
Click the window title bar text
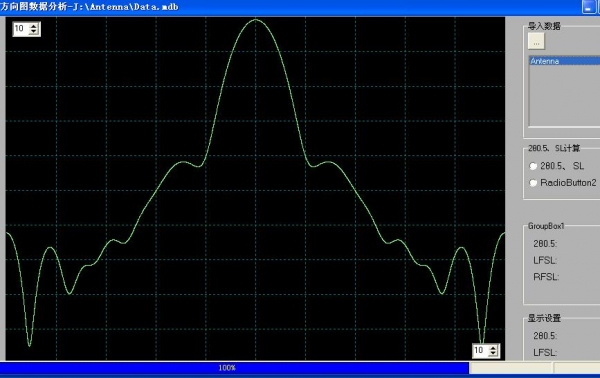[x=90, y=7]
